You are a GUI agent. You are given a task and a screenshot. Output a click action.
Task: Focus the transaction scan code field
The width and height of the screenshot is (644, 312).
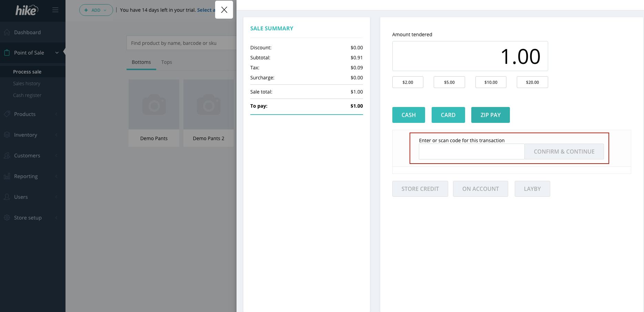point(472,152)
